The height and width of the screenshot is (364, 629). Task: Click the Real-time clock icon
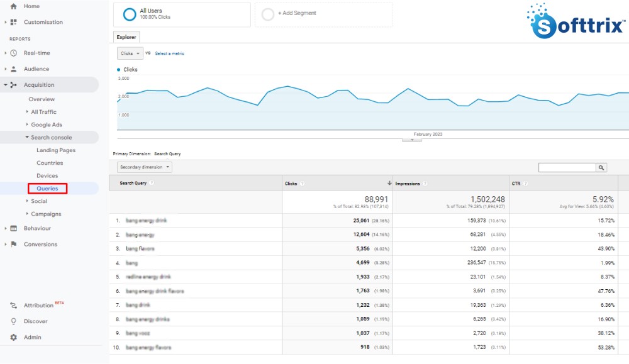[14, 53]
